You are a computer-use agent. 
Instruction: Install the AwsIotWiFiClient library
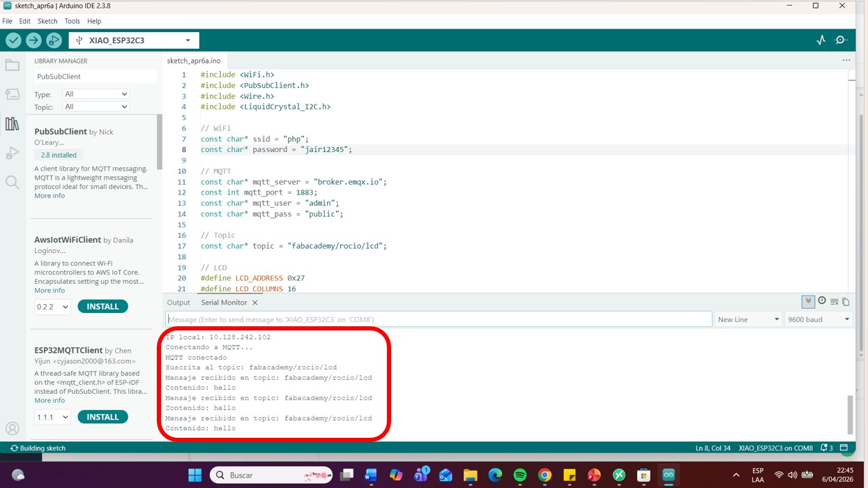click(x=102, y=307)
